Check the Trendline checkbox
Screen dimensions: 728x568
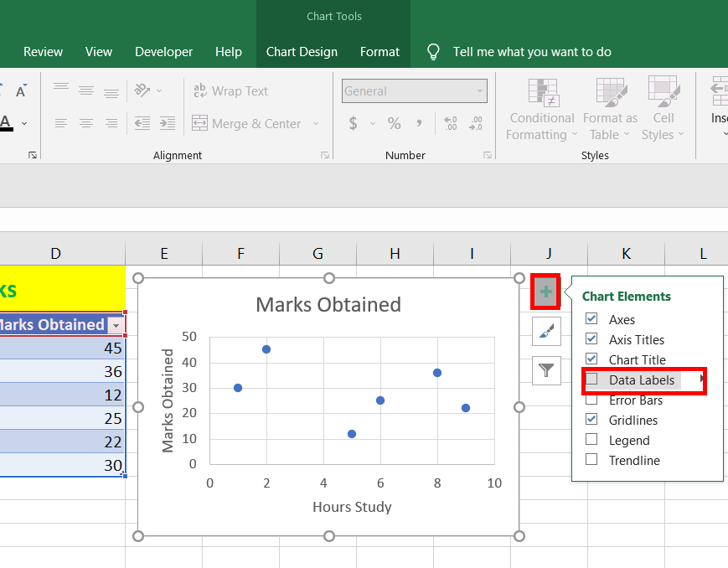592,460
